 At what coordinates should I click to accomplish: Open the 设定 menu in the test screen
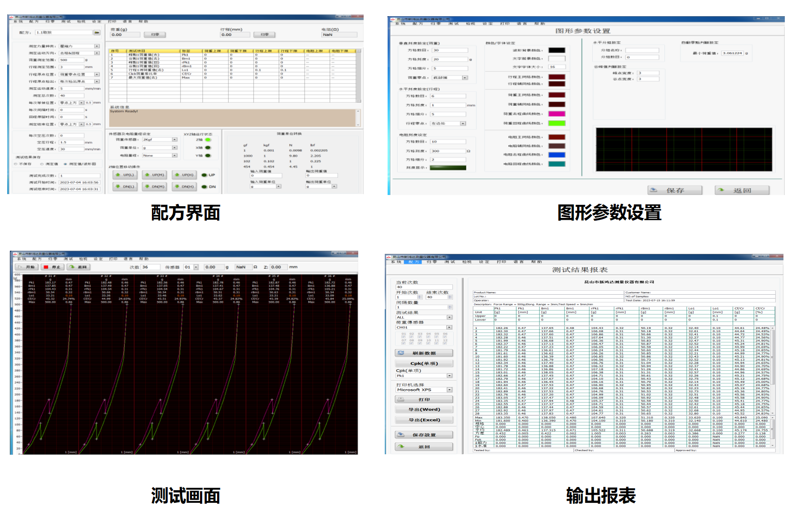click(x=98, y=259)
